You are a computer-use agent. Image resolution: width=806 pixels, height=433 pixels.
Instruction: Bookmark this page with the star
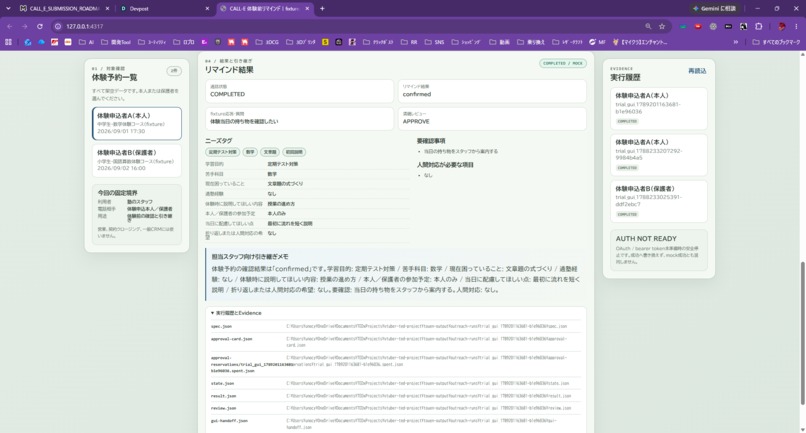[x=662, y=26]
